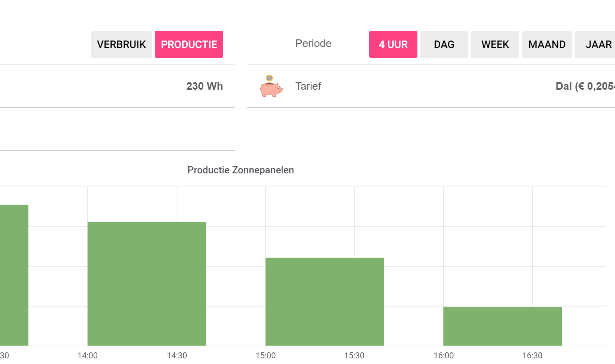Select the green bar at 15:00
Viewport: 615px width, 364px height.
tap(325, 302)
